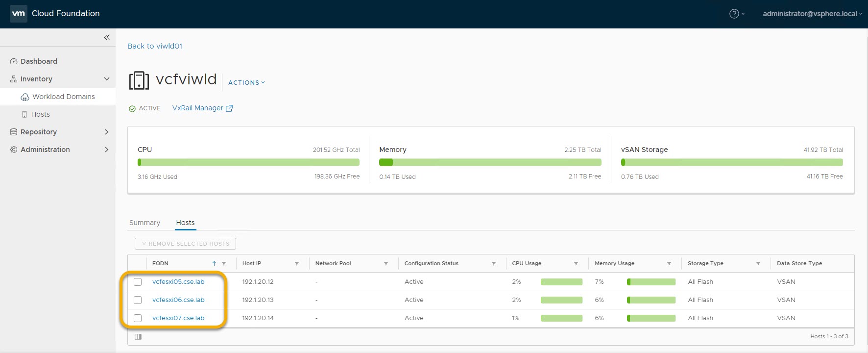Collapse the sidebar with double-chevron icon
The image size is (868, 353).
(x=107, y=37)
